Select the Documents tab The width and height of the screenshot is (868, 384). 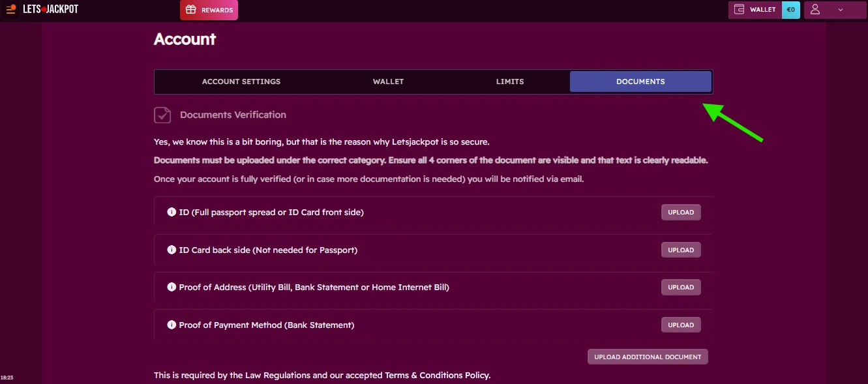point(640,81)
